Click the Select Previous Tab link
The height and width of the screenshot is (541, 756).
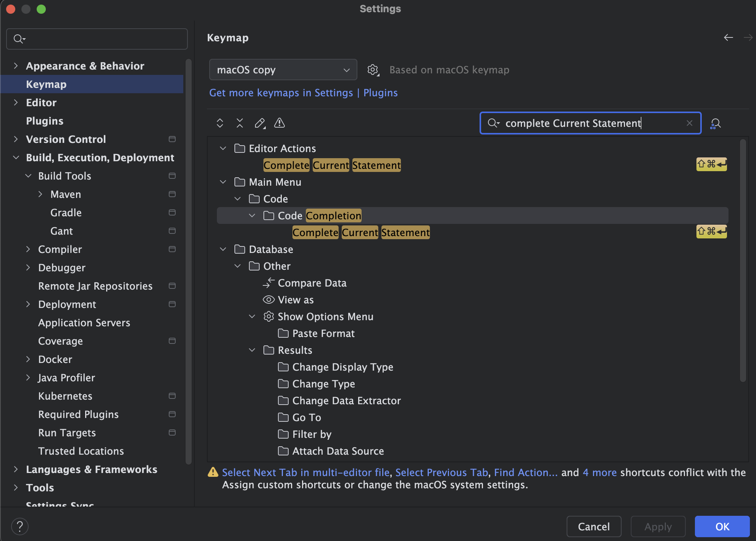[442, 472]
